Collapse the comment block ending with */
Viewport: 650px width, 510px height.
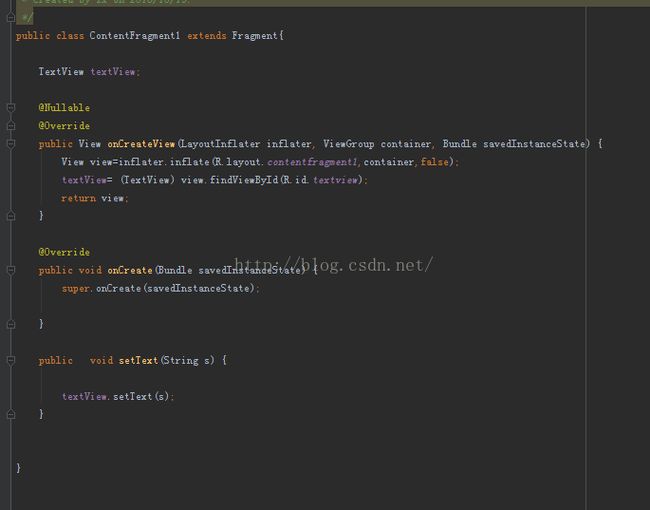click(x=11, y=17)
